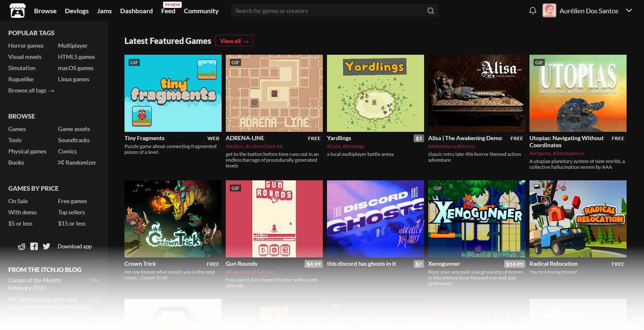Open Utopias game thumbnail
The height and width of the screenshot is (330, 644).
click(578, 93)
